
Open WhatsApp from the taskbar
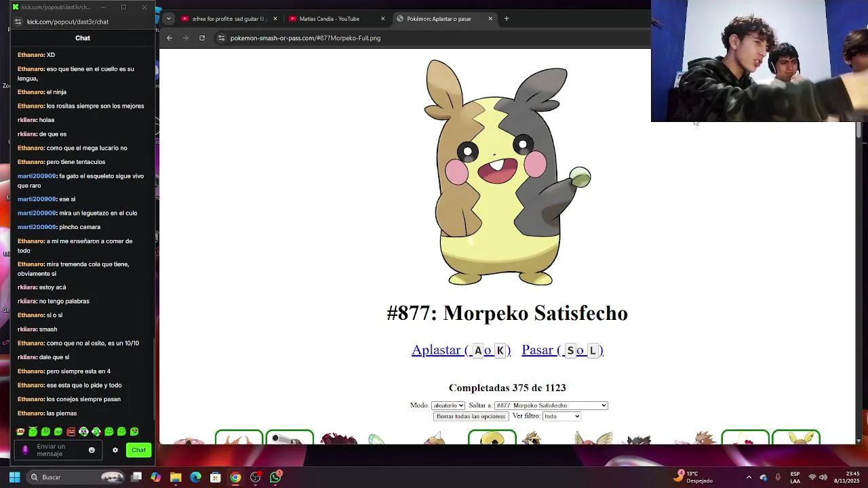tap(275, 477)
